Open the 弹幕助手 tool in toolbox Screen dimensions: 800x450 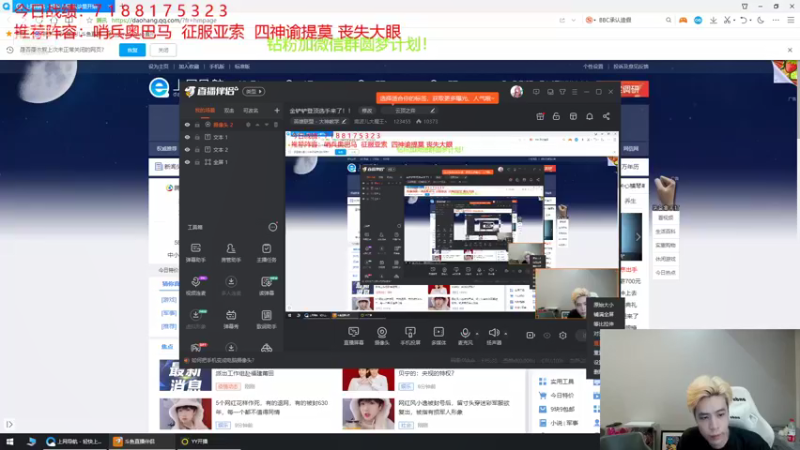pos(195,253)
